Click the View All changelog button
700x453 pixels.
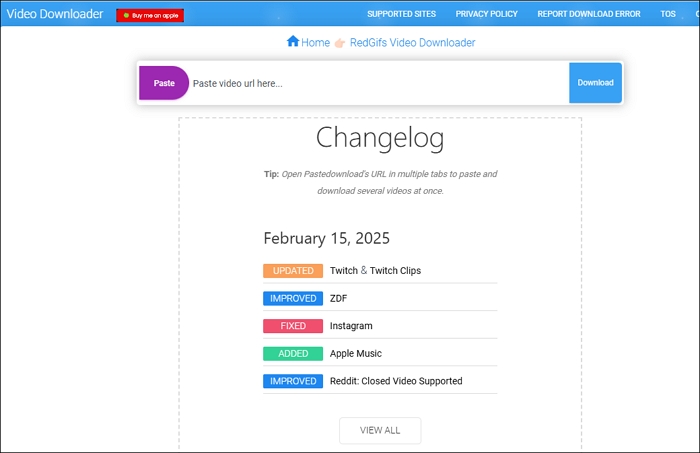380,430
